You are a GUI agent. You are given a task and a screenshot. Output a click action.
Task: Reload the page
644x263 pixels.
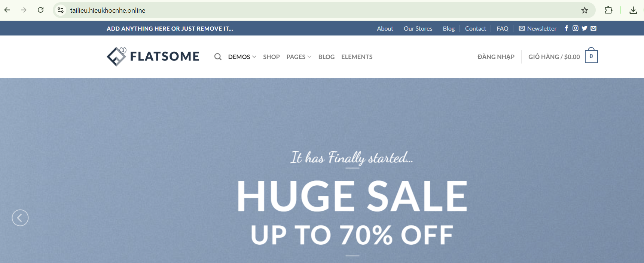(x=41, y=10)
